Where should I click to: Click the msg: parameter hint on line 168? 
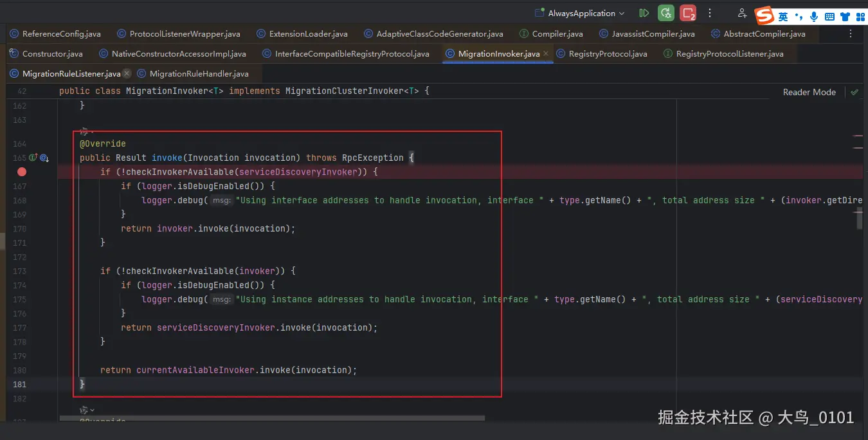pos(222,200)
